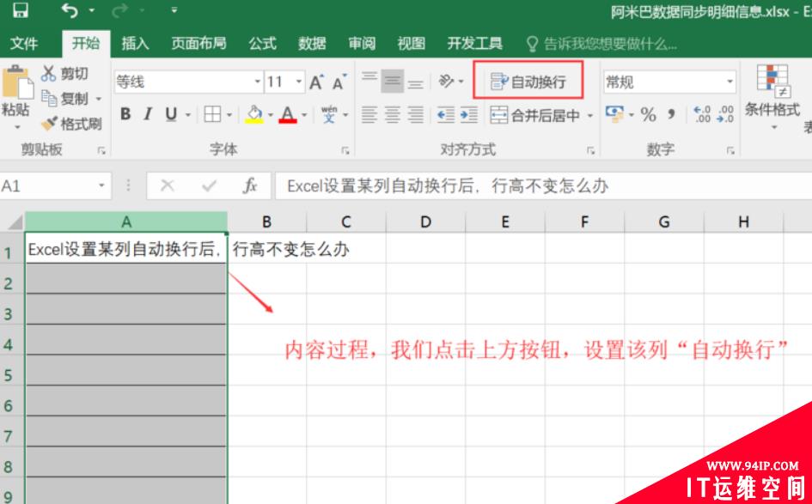
Task: Set bottom vertical alignment
Action: (x=415, y=82)
